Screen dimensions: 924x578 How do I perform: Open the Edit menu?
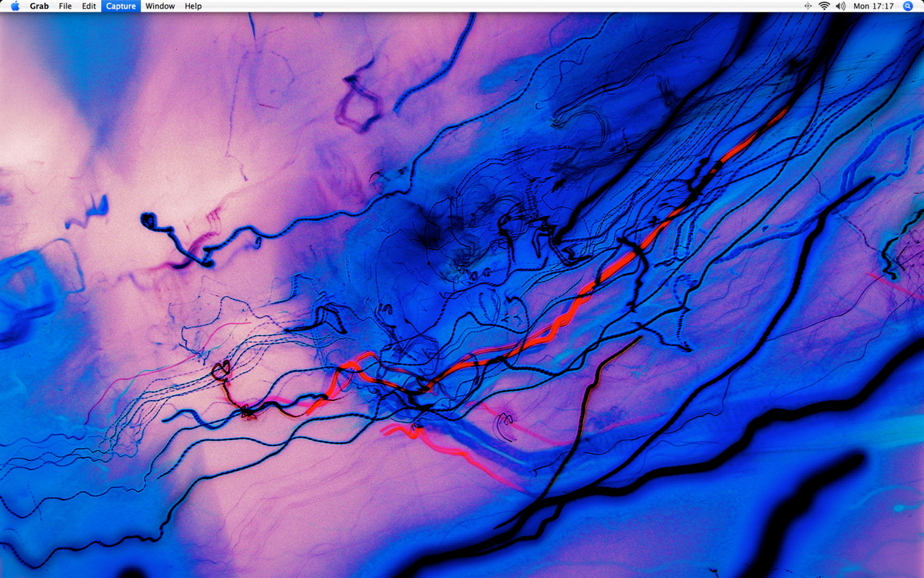point(89,6)
